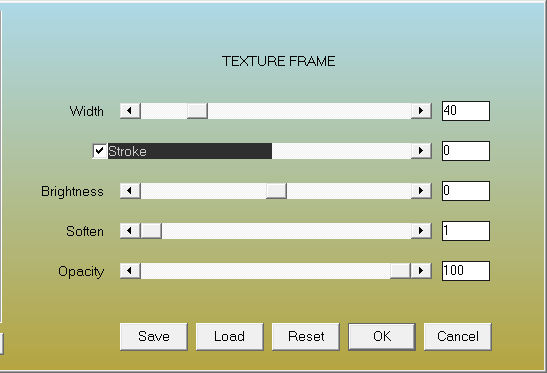
Task: Save the texture frame settings
Action: (153, 336)
